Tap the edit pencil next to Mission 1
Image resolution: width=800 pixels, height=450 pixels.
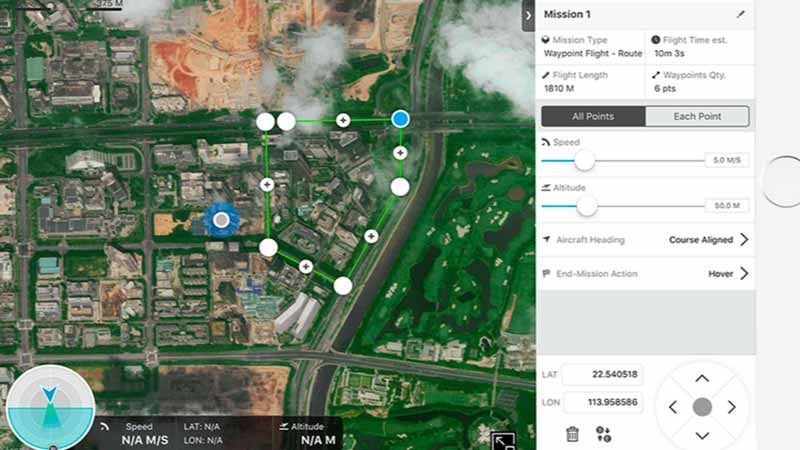(740, 15)
